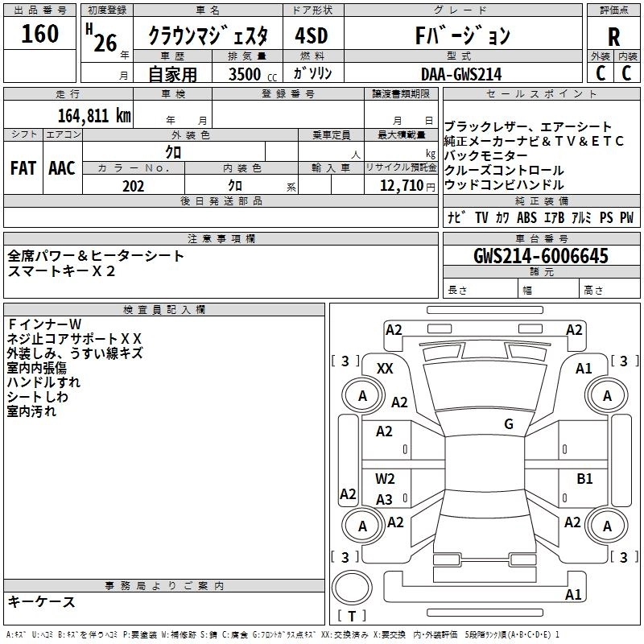Click the A3 scratch marker on diagram
This screenshot has height=644, width=644.
coord(384,500)
